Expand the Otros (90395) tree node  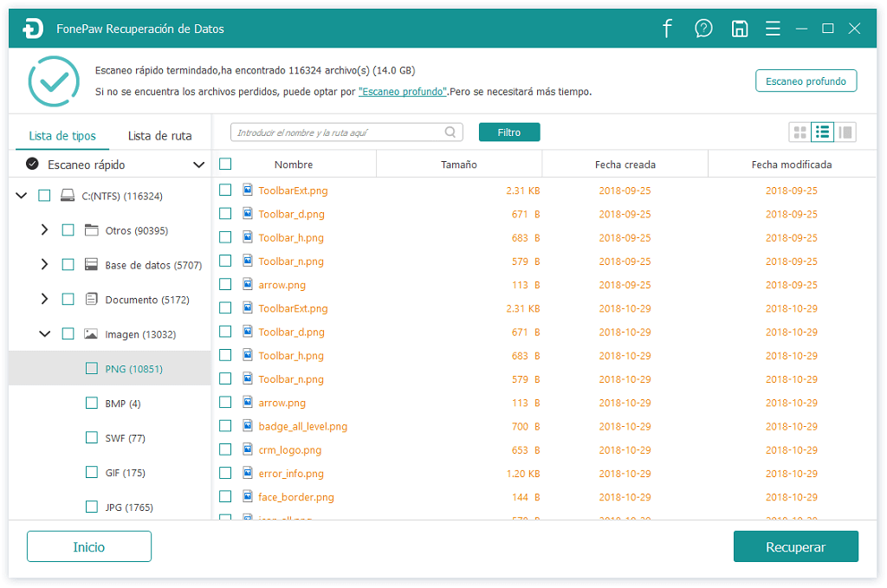pos(44,230)
